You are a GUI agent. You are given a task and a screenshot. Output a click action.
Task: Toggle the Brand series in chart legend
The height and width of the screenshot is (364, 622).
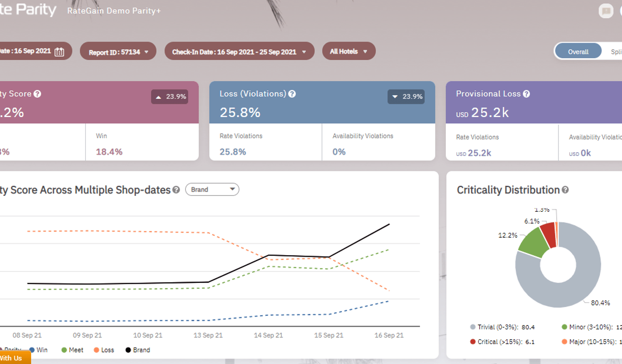[x=138, y=350]
